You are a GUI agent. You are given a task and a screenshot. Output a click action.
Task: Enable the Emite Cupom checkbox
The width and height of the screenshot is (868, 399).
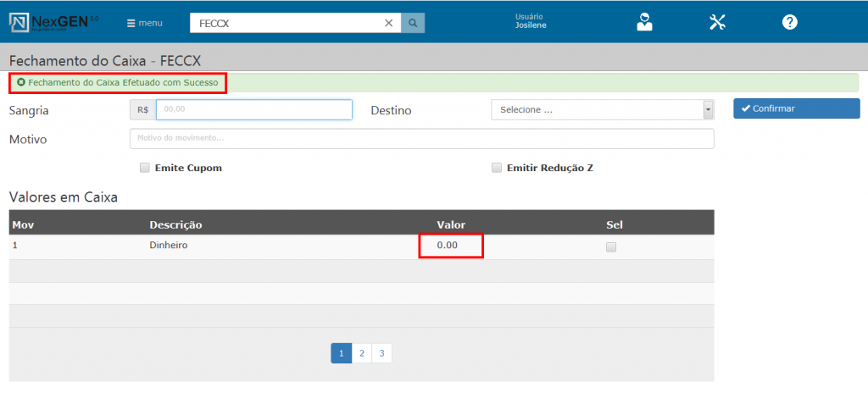click(145, 168)
